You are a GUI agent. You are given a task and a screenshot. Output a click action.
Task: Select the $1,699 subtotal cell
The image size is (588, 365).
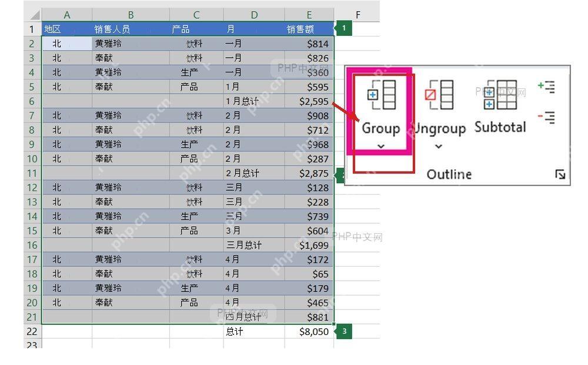(x=309, y=245)
